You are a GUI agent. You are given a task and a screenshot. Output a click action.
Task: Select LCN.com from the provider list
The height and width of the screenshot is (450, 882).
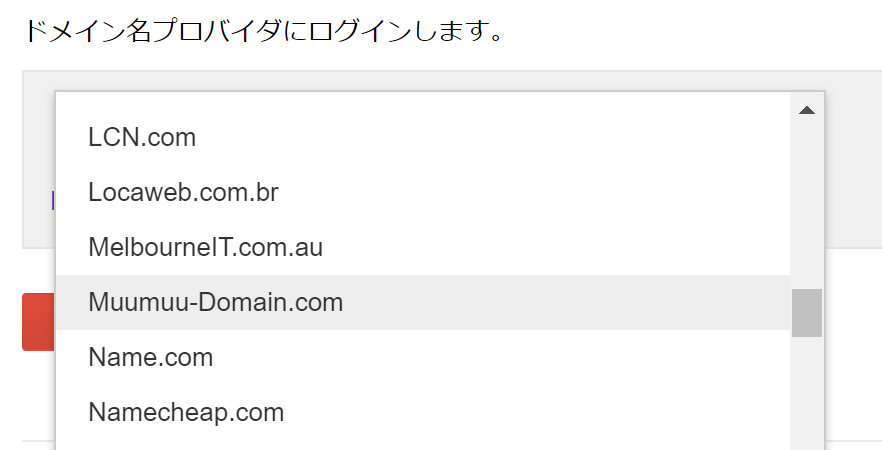pos(142,138)
